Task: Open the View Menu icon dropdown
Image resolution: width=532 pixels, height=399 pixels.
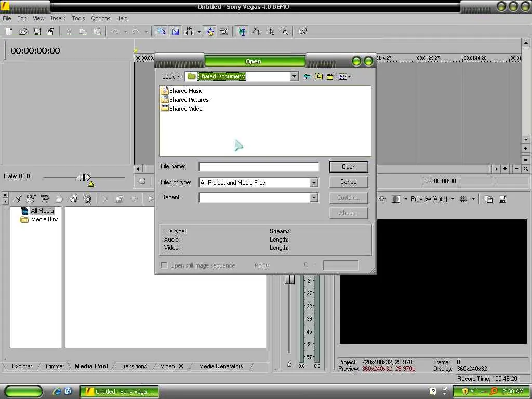Action: click(x=345, y=76)
